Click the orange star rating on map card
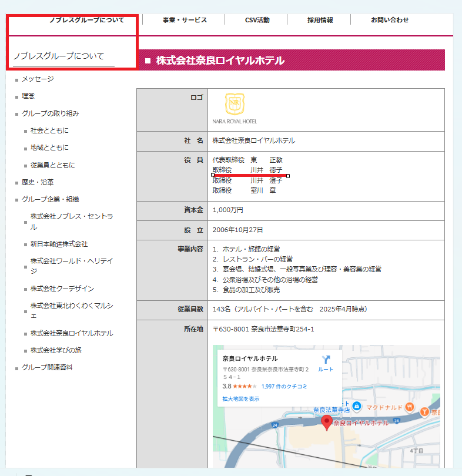Screen dimensions: 462x476 [x=245, y=387]
